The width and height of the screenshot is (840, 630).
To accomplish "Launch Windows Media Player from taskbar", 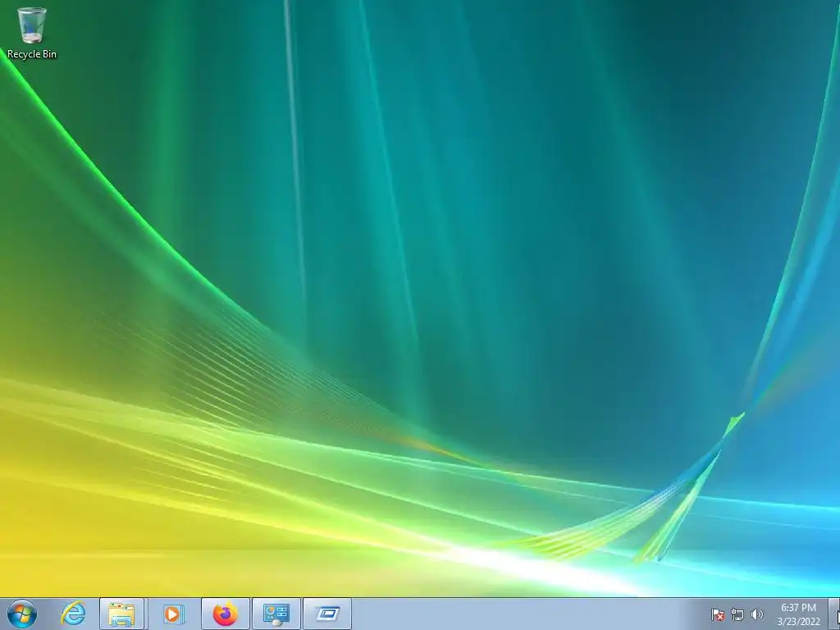I will tap(172, 614).
